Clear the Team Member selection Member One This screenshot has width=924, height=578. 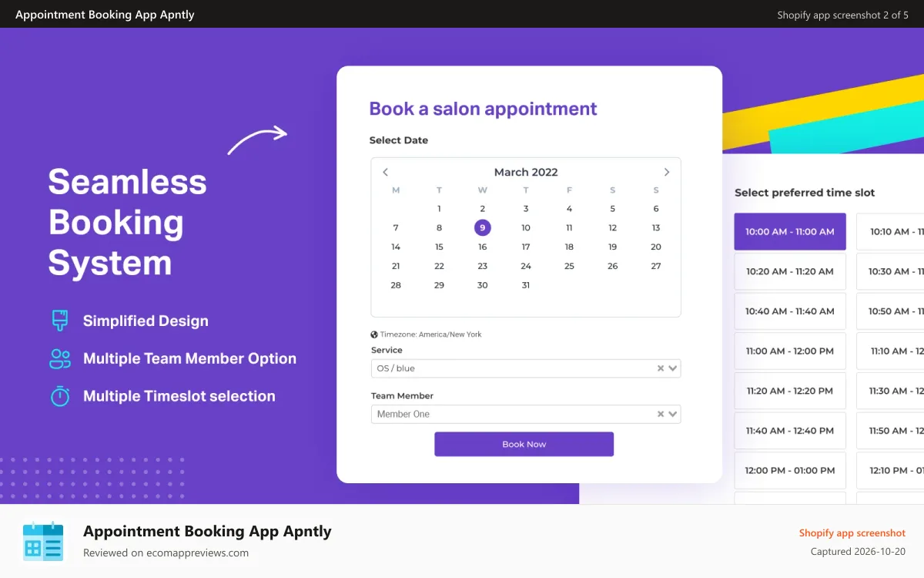(660, 414)
